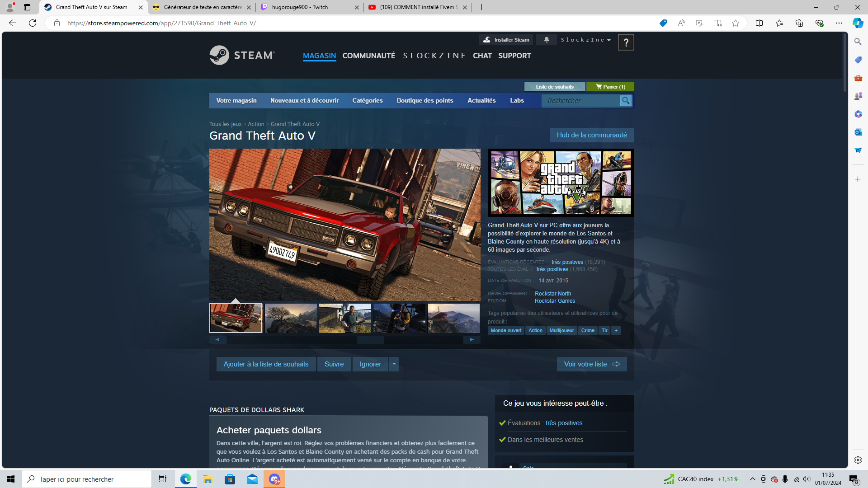The image size is (868, 488).
Task: View site information lock icon
Action: point(57,23)
